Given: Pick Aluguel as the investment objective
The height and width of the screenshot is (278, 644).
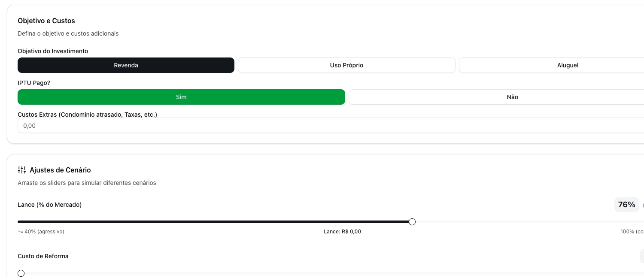Looking at the screenshot, I should coord(567,65).
